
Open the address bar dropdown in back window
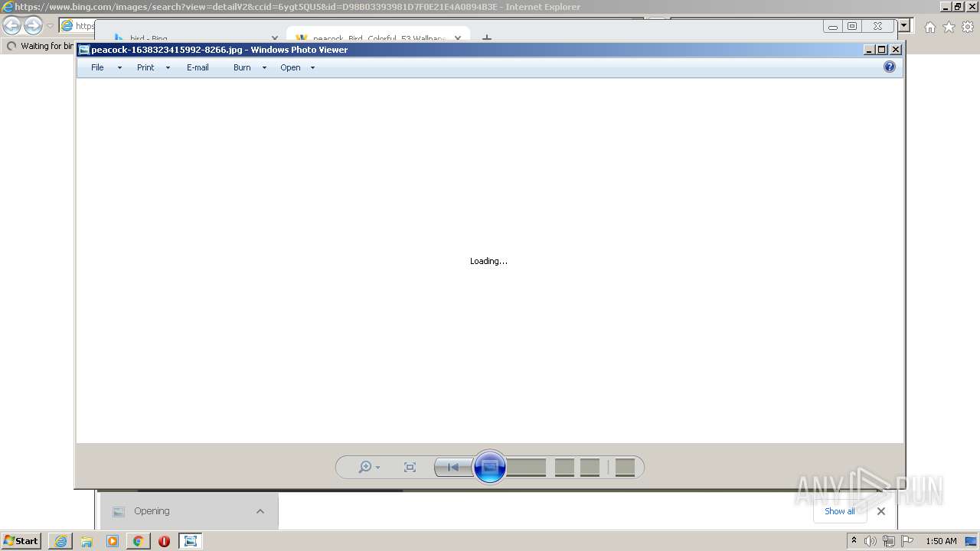pyautogui.click(x=904, y=25)
